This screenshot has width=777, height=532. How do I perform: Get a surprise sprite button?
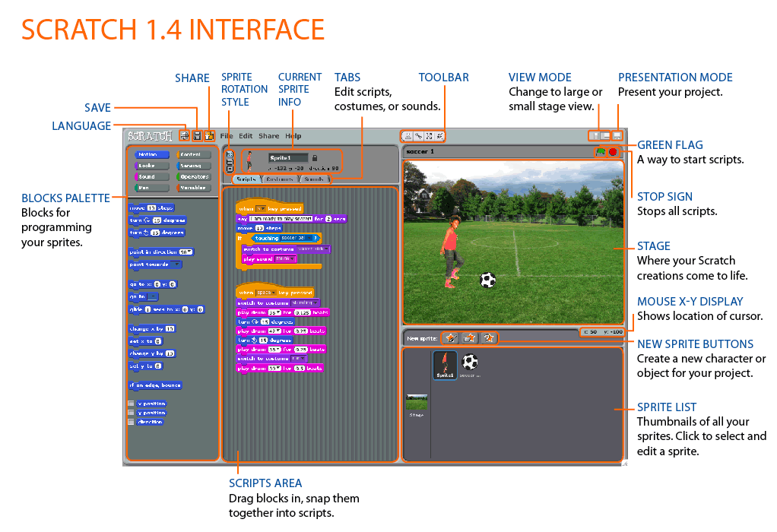point(489,337)
